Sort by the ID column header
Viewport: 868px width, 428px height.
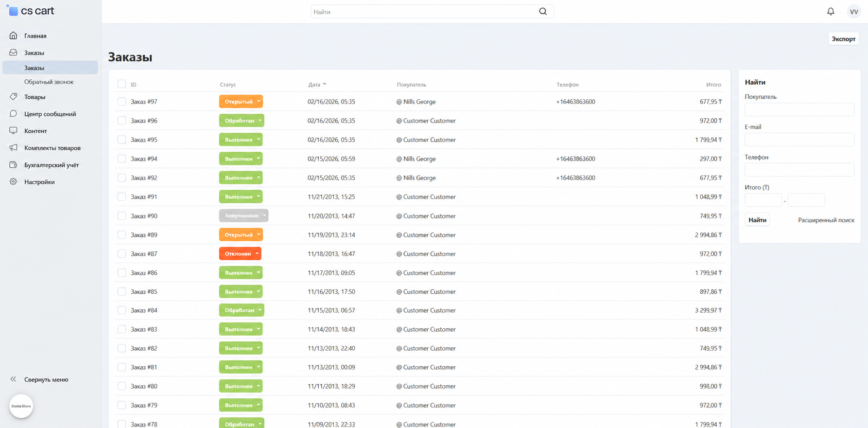(x=133, y=85)
